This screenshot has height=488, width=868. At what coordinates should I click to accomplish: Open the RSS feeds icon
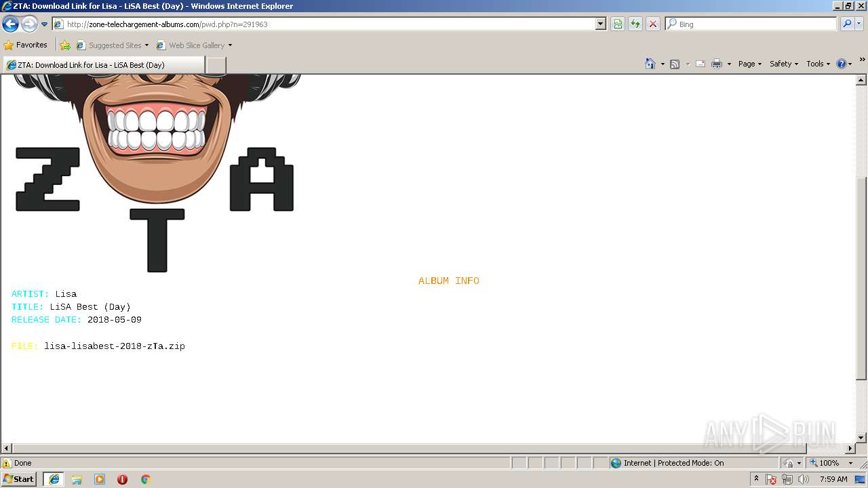[x=675, y=64]
